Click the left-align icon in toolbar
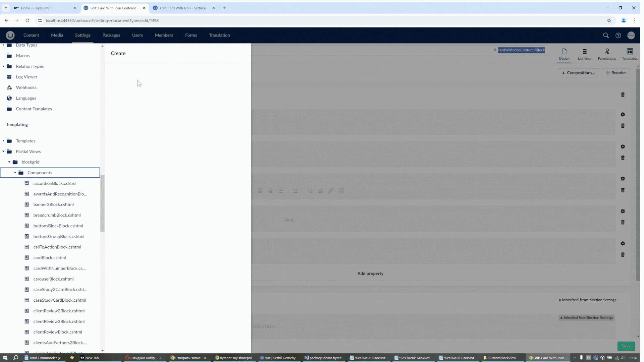Image resolution: width=644 pixels, height=362 pixels. [x=261, y=190]
